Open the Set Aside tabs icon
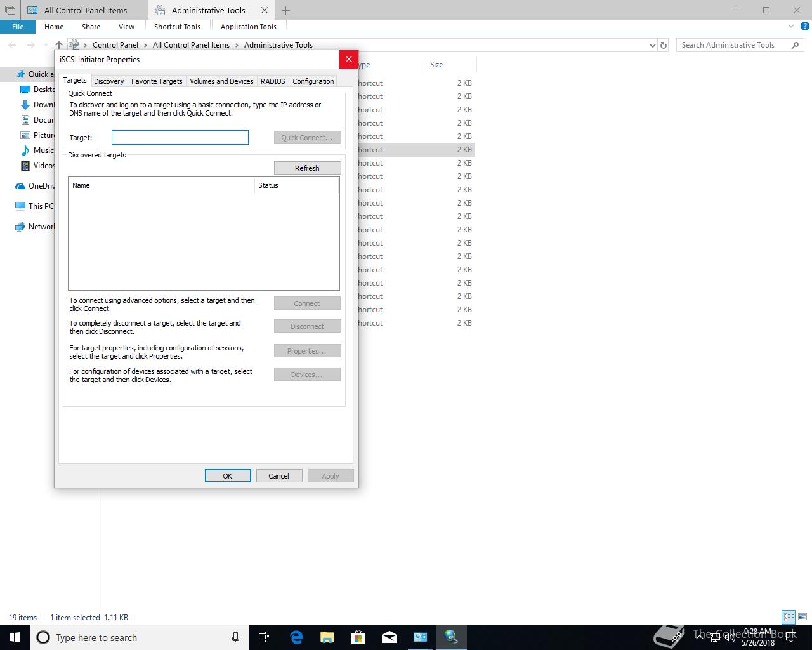Viewport: 812px width, 650px height. tap(10, 10)
